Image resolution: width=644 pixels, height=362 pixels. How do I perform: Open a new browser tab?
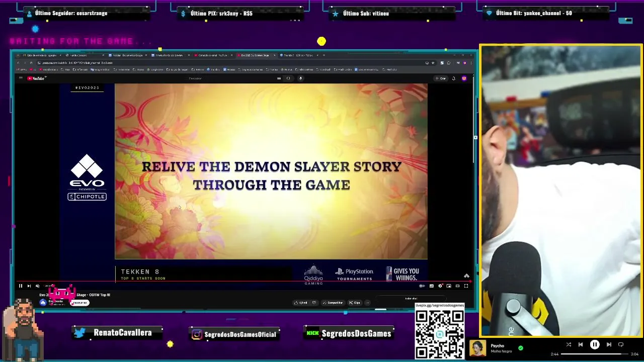tap(324, 55)
